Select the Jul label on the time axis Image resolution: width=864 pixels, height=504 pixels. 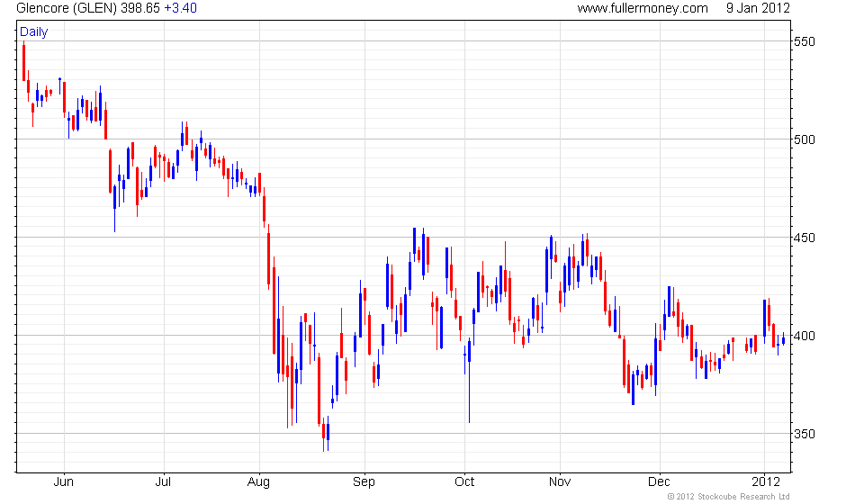click(163, 482)
